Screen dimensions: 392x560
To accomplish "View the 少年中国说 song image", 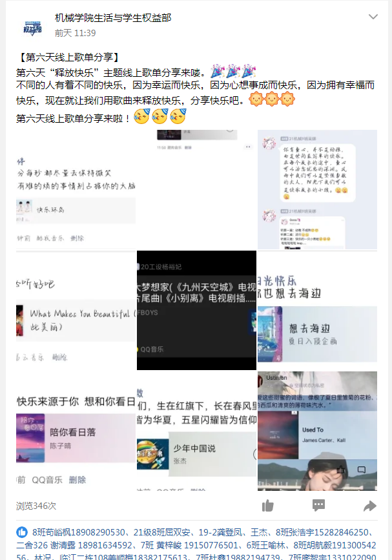I will 197,431.
